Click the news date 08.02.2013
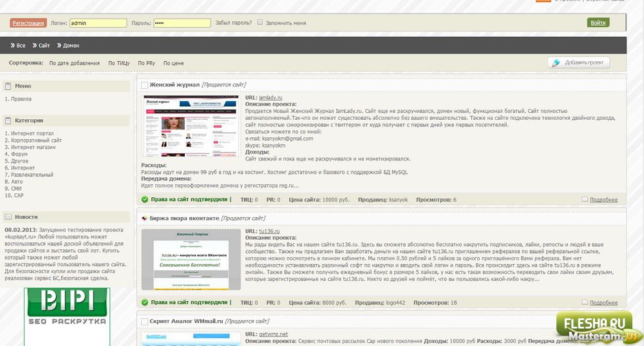Image resolution: width=644 pixels, height=346 pixels. tap(21, 230)
